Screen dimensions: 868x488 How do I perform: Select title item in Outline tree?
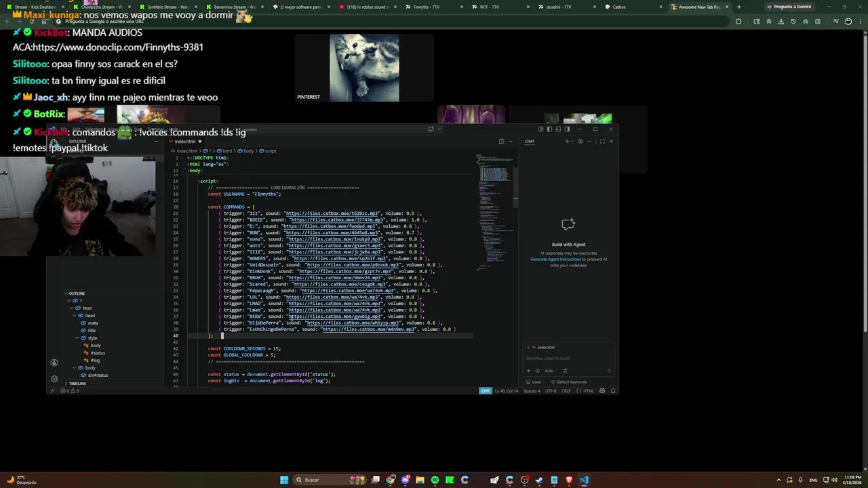coord(92,331)
